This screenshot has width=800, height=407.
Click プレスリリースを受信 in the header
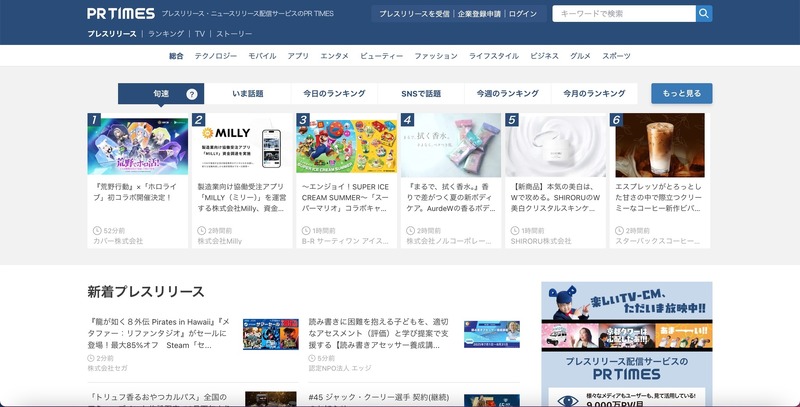414,14
